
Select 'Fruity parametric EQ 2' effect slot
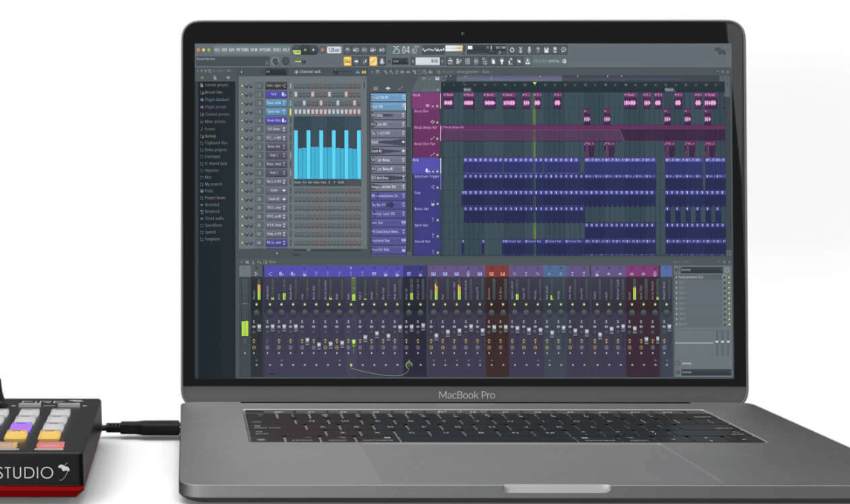pos(699,277)
